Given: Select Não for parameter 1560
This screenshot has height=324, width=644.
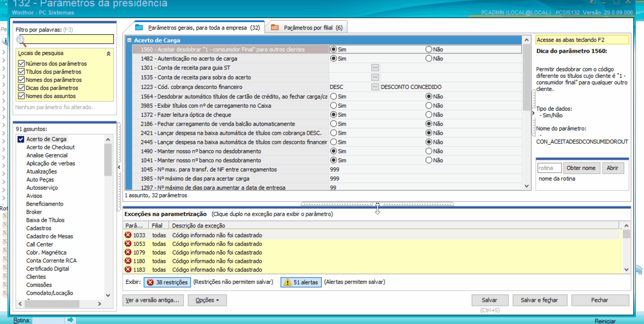Looking at the screenshot, I should click(x=429, y=49).
